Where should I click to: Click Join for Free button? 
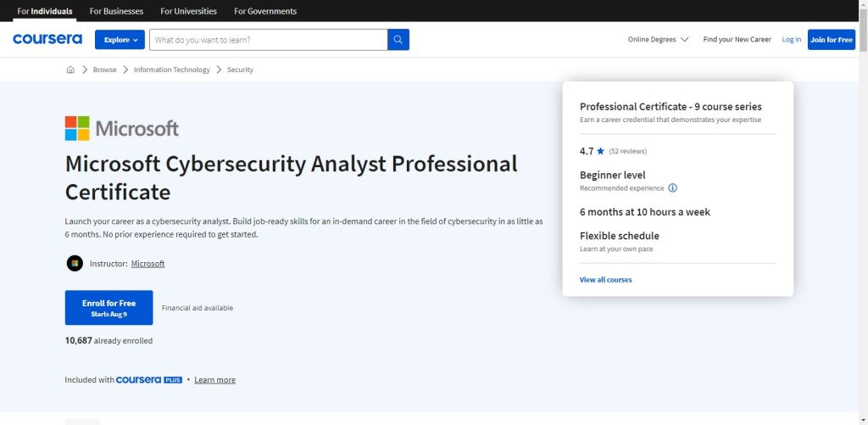(832, 40)
